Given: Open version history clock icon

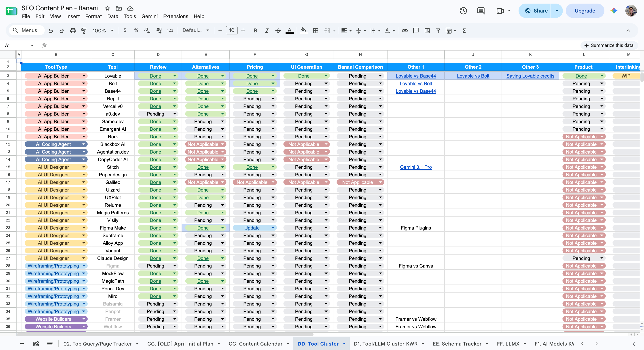Looking at the screenshot, I should click(463, 11).
